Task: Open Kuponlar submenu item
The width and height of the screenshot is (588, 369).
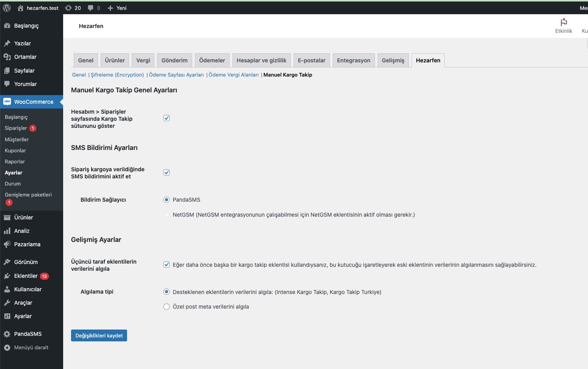Action: point(15,150)
